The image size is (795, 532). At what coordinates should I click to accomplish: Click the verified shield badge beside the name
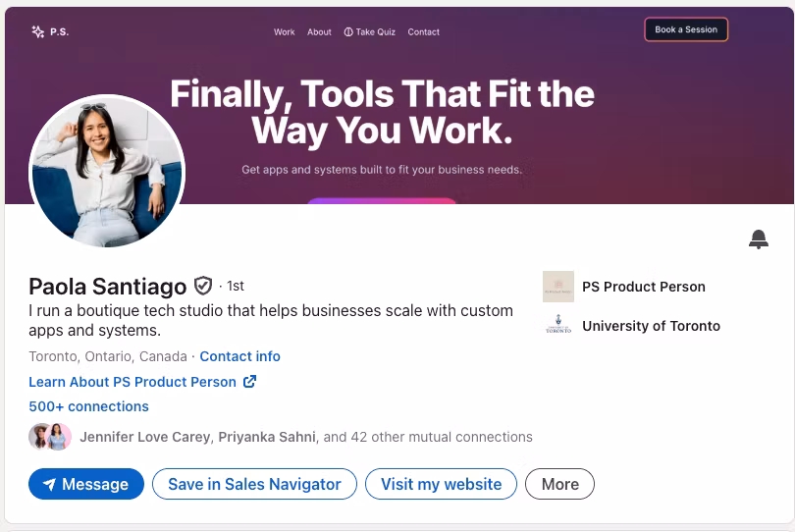203,286
